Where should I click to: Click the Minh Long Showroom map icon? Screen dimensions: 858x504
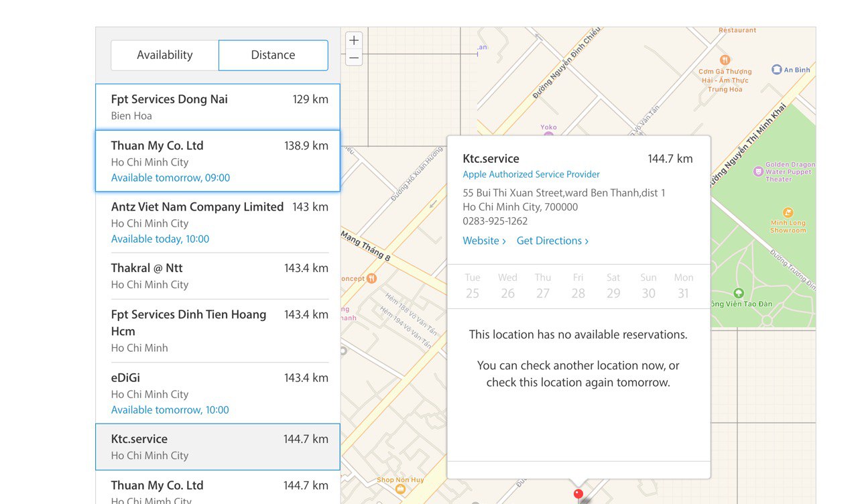click(788, 213)
